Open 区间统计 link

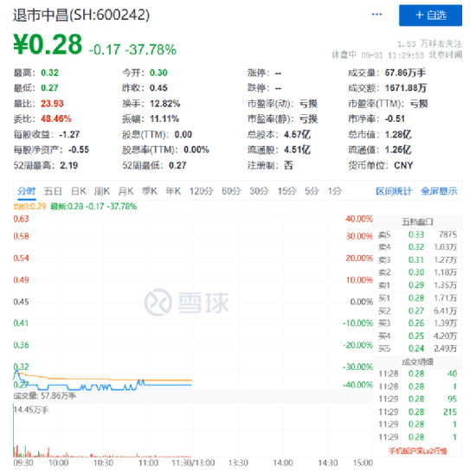click(x=394, y=191)
